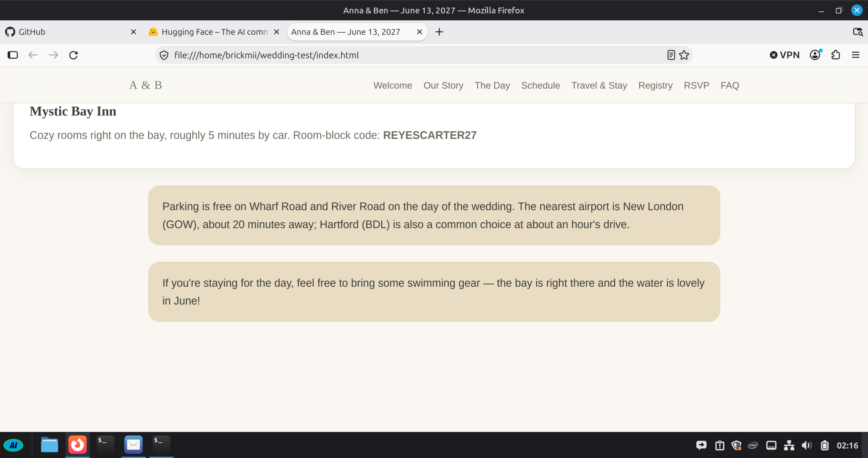Screen dimensions: 868x458
Task: Close the Hugging Face tab
Action: click(276, 32)
